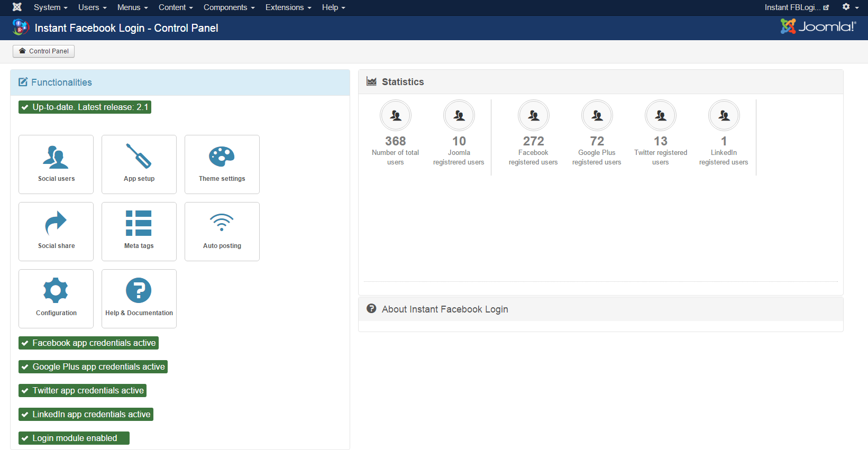Open the settings gear user dropdown
The width and height of the screenshot is (868, 450).
tap(851, 7)
